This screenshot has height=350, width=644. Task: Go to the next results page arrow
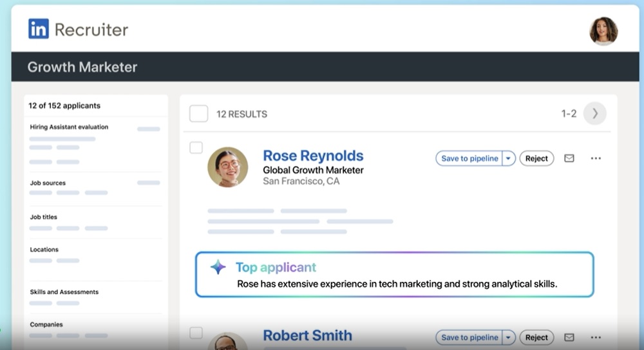click(x=594, y=113)
